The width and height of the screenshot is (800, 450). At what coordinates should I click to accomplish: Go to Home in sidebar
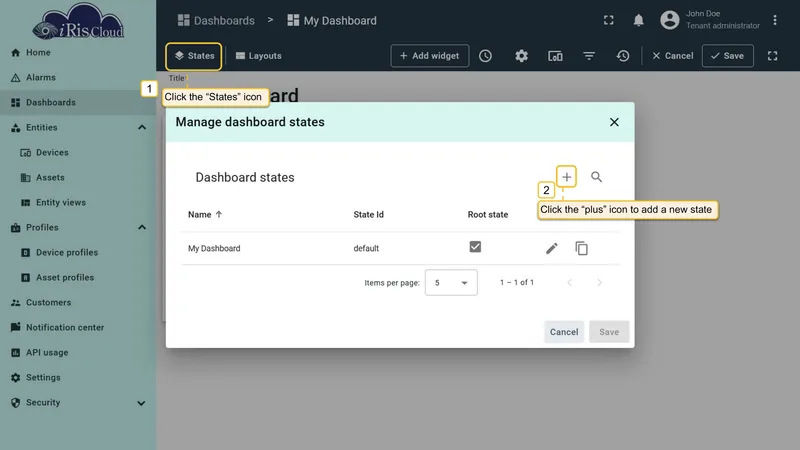pos(78,53)
